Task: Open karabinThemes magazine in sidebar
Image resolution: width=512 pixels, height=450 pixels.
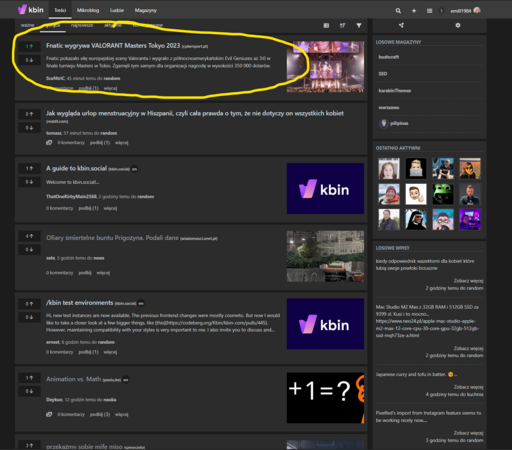Action: click(x=395, y=91)
